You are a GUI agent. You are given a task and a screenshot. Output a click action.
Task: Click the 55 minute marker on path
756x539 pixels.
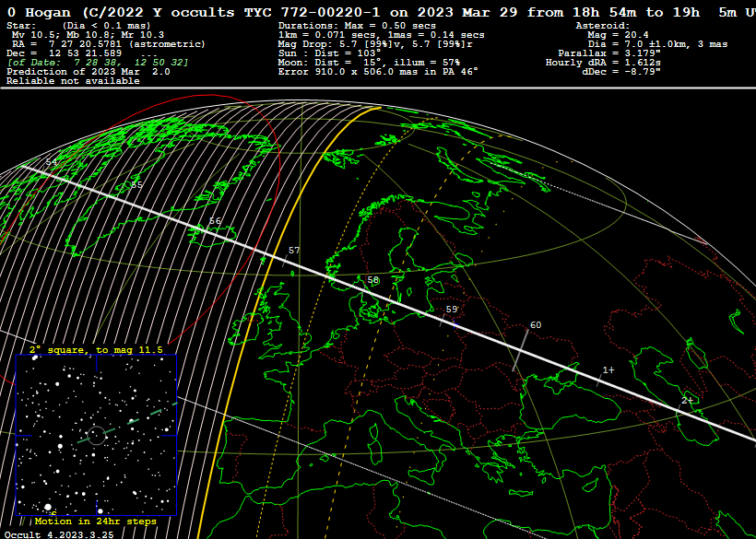pyautogui.click(x=137, y=185)
